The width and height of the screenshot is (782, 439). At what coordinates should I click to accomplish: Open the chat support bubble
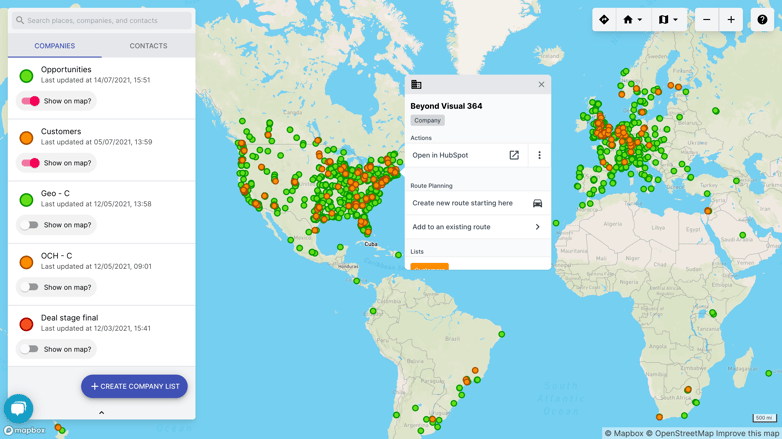click(18, 409)
